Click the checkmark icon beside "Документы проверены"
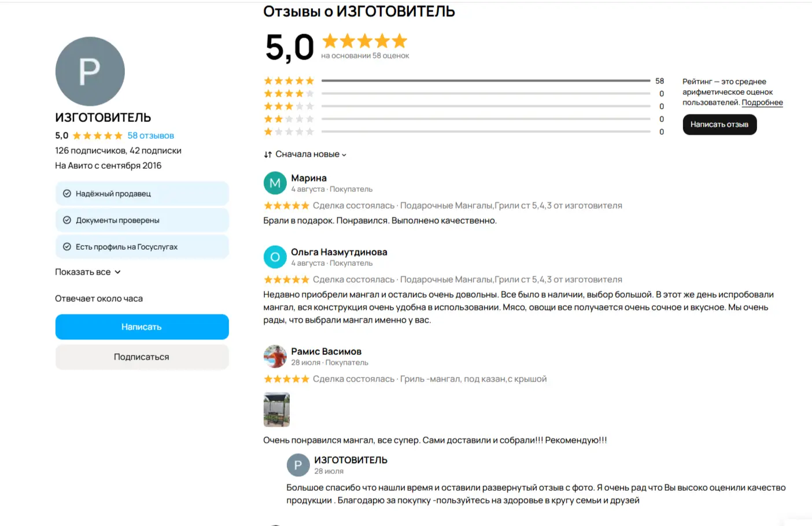Viewport: 812px width, 526px height. pyautogui.click(x=67, y=220)
